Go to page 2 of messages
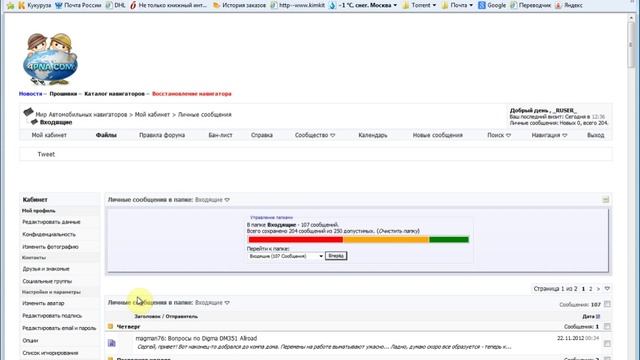Image resolution: width=640 pixels, height=360 pixels. pyautogui.click(x=590, y=289)
